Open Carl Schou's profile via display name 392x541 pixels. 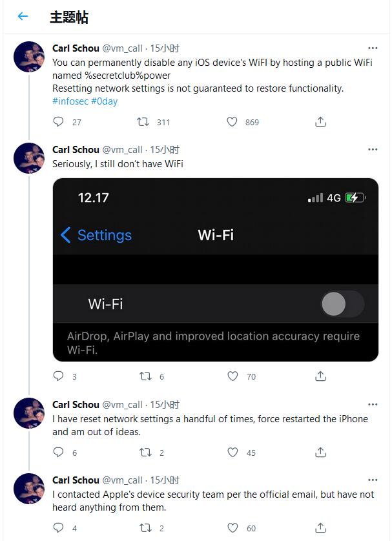(76, 48)
